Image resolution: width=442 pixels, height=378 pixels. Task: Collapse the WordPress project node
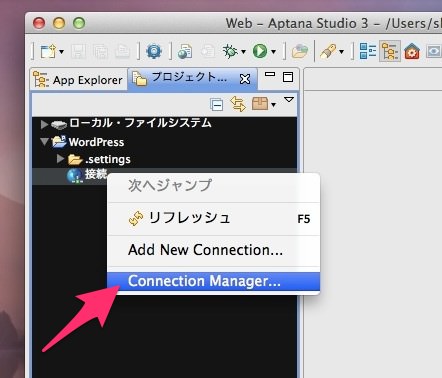pos(44,141)
